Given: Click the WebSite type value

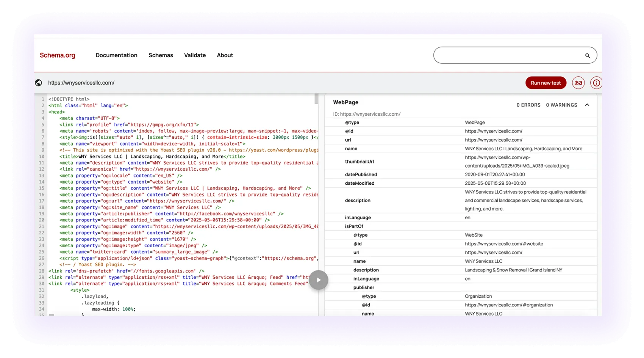Looking at the screenshot, I should click(474, 235).
